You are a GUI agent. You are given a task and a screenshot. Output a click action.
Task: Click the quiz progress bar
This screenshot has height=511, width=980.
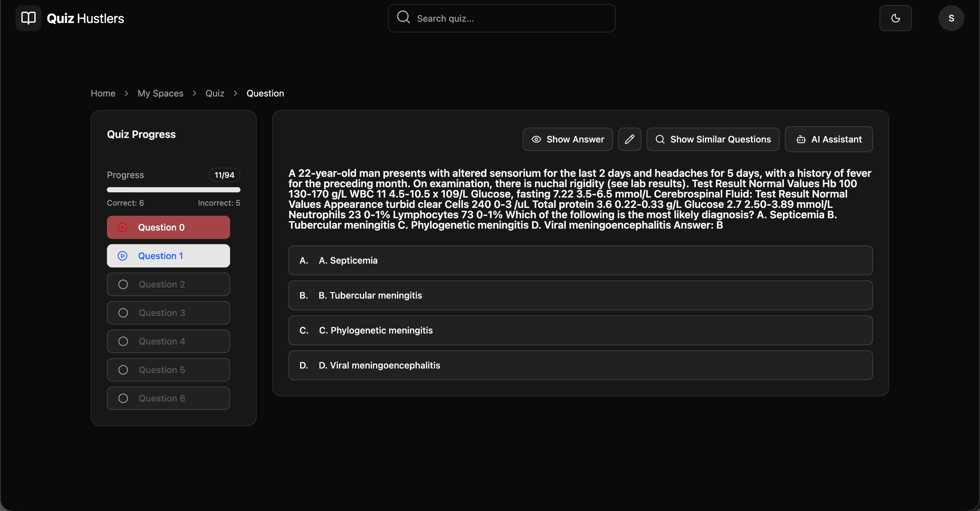(173, 190)
